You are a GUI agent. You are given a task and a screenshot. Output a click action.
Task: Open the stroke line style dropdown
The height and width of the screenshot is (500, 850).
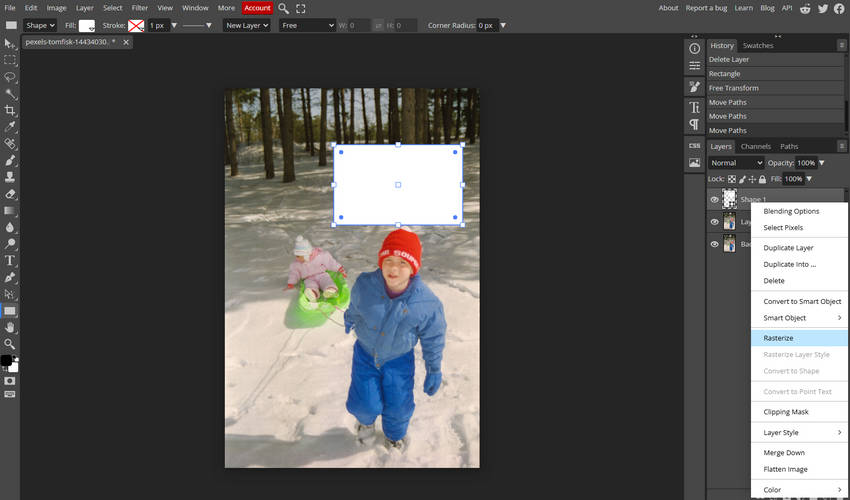[x=197, y=25]
